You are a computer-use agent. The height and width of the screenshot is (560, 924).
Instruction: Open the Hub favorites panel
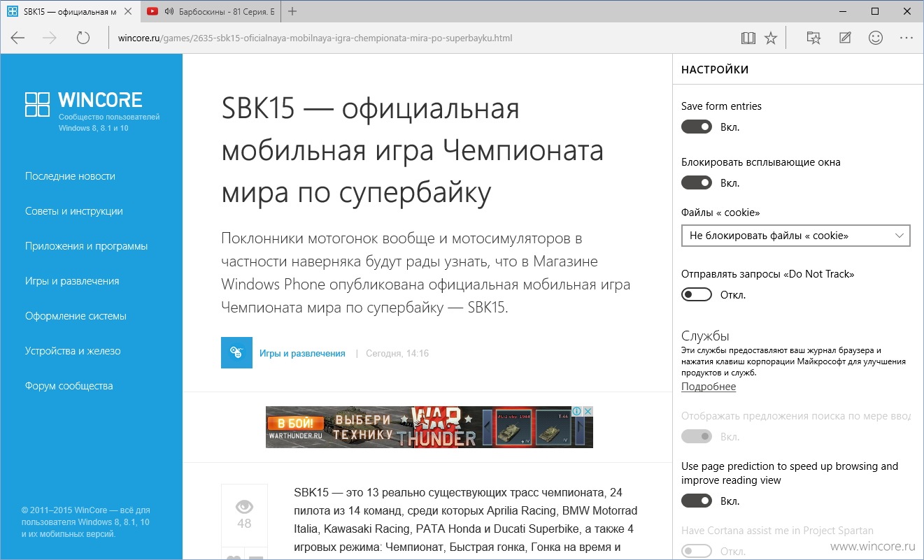813,38
